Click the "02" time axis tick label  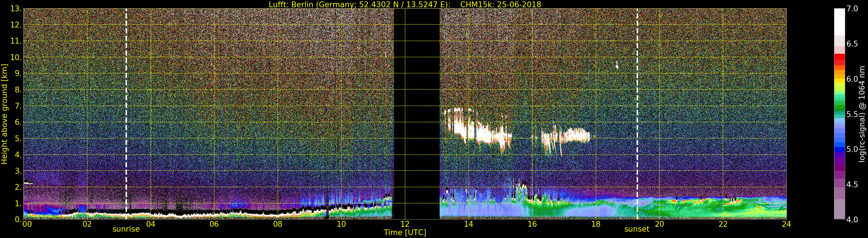87,224
